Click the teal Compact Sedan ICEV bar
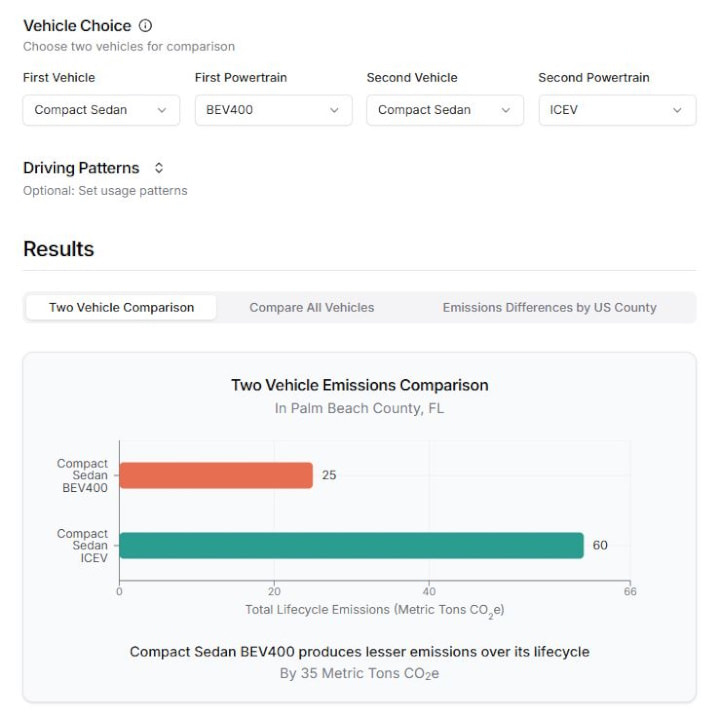The width and height of the screenshot is (720, 719). click(x=350, y=545)
